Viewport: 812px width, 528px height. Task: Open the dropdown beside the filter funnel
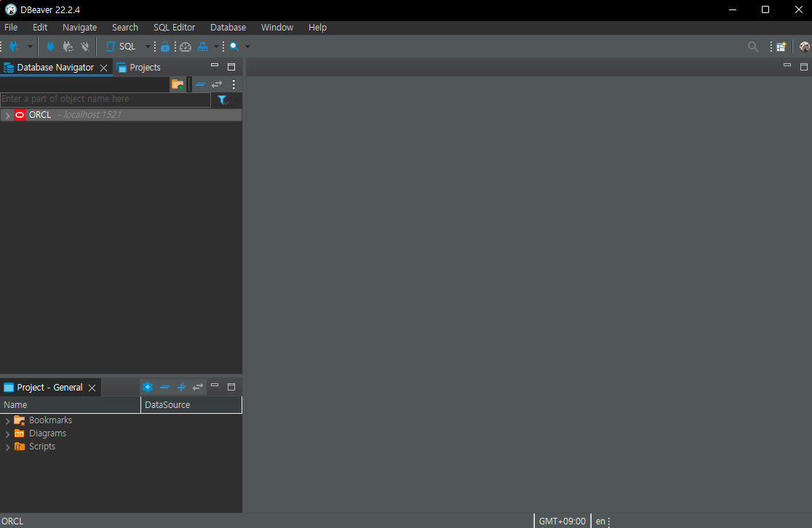(x=236, y=100)
